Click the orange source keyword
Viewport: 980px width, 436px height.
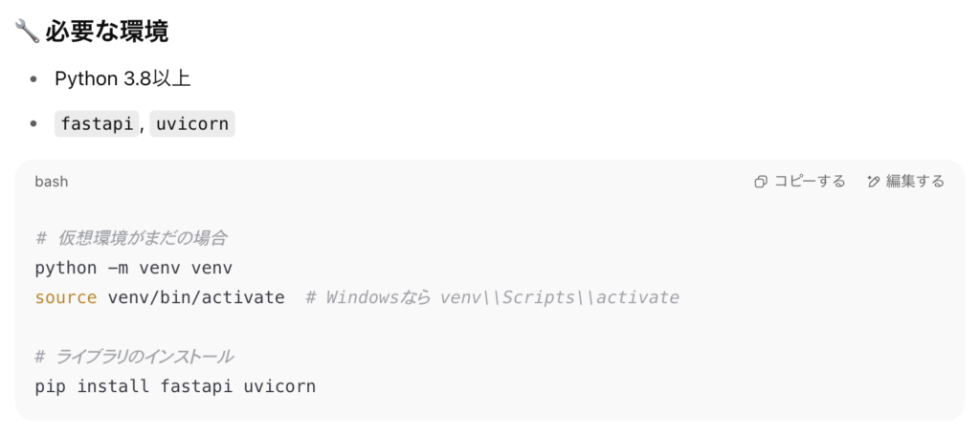pyautogui.click(x=66, y=298)
